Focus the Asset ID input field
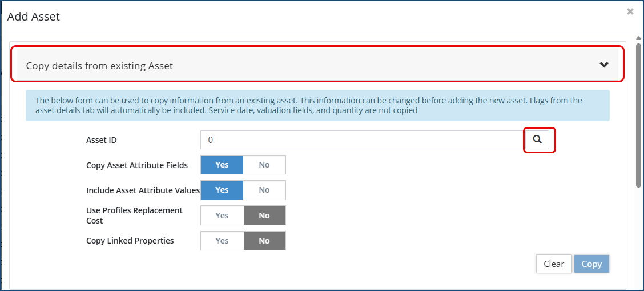The image size is (644, 291). click(x=361, y=139)
